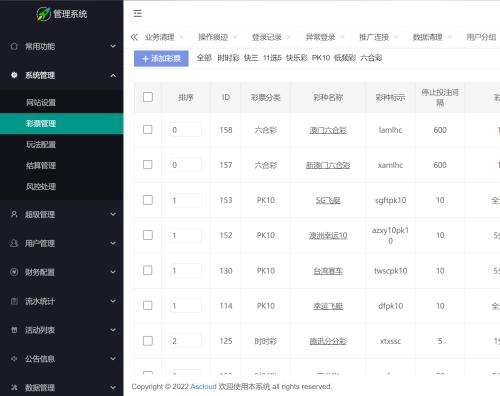Click the 用户管理 user icon
The width and height of the screenshot is (500, 396).
coord(14,243)
